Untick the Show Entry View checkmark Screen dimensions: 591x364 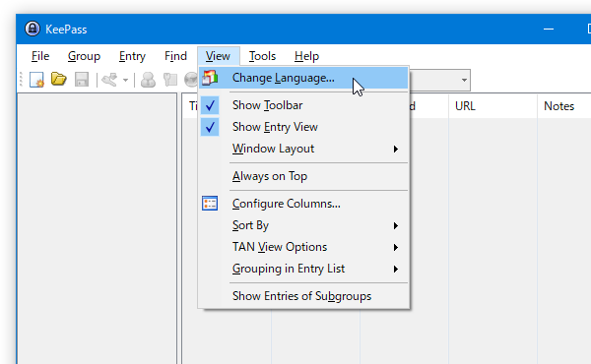tap(210, 127)
